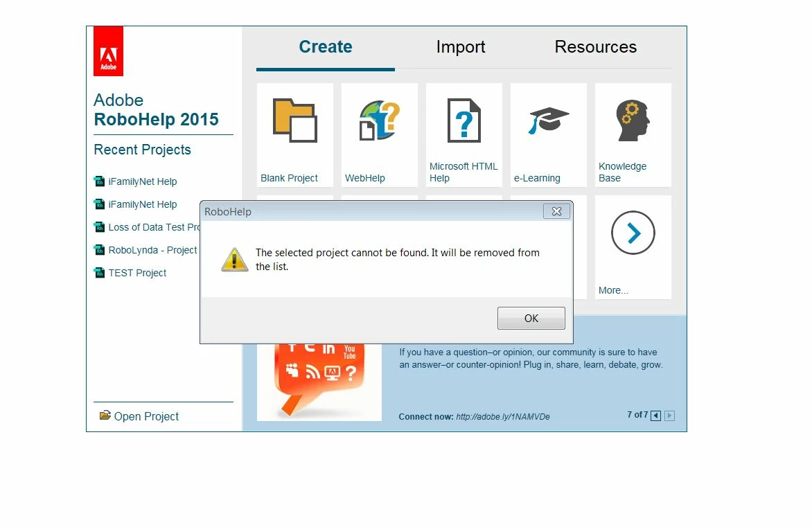Image resolution: width=812 pixels, height=527 pixels.
Task: Switch to the Import tab
Action: 460,46
